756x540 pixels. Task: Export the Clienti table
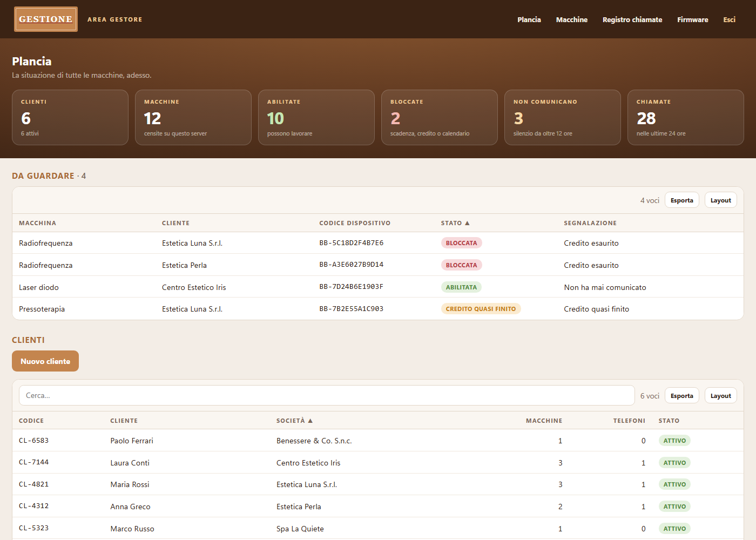coord(682,396)
